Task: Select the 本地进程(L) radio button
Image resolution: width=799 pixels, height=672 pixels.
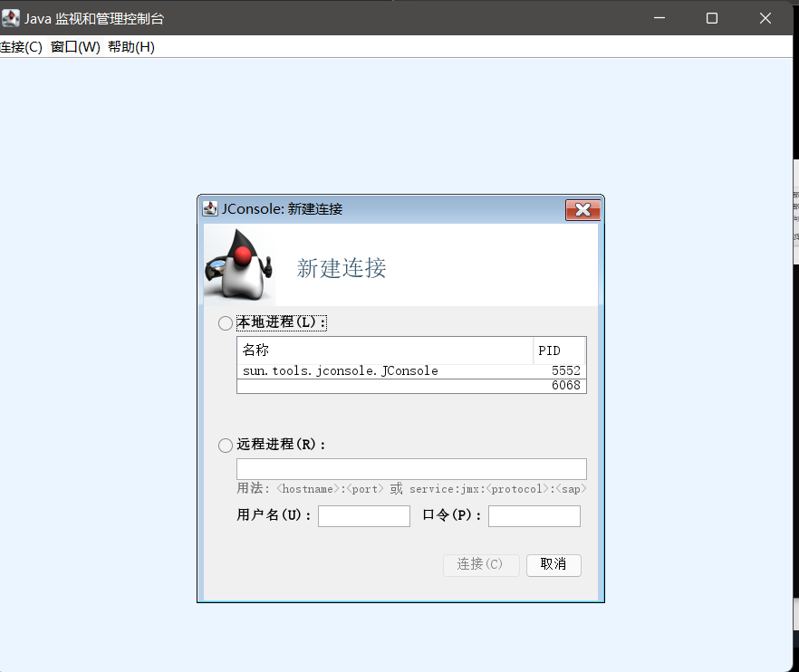Action: click(x=226, y=323)
